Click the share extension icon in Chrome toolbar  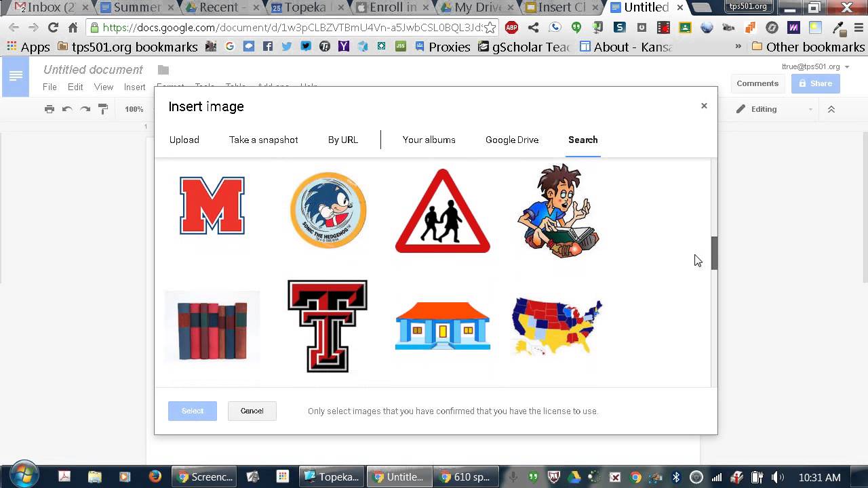[533, 28]
